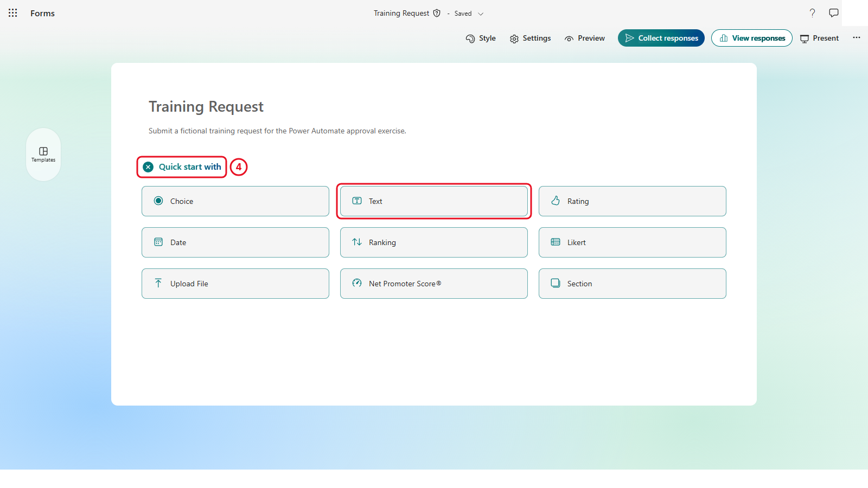This screenshot has width=868, height=488.
Task: Add a Date question
Action: tap(235, 242)
